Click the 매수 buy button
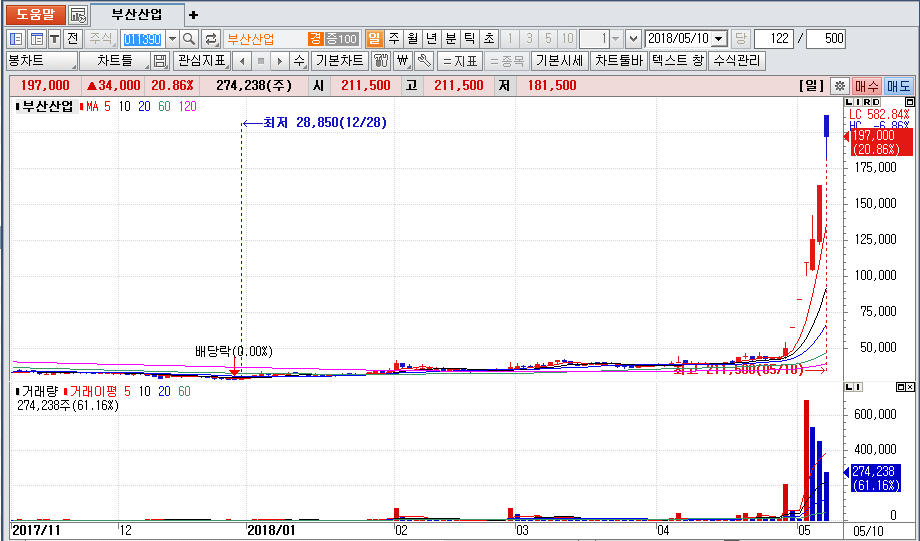The width and height of the screenshot is (920, 541). point(866,86)
